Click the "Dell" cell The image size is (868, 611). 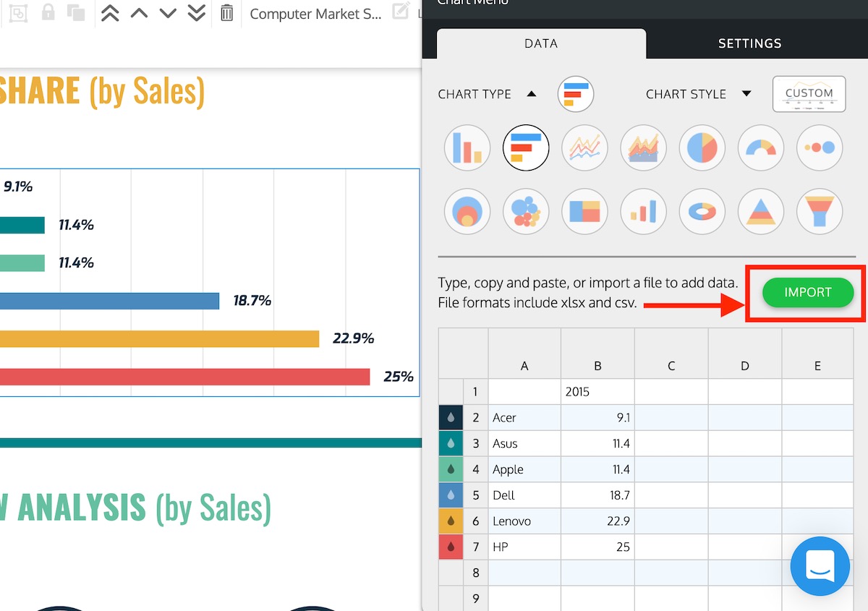point(524,495)
